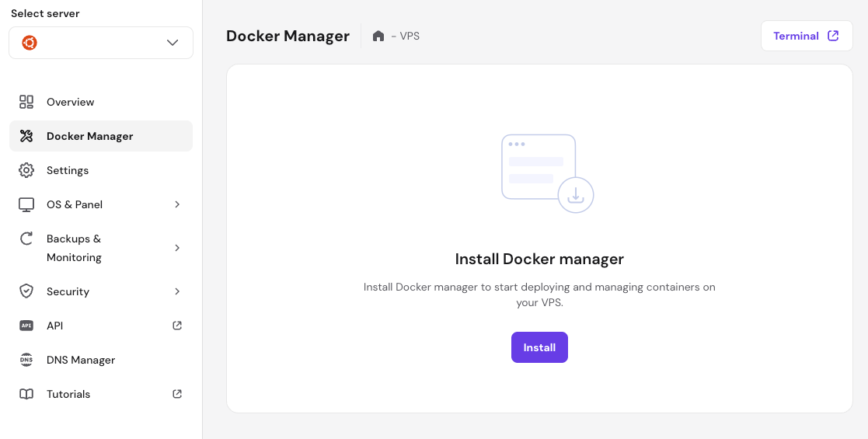Expand the OS & Panel submenu chevron
The width and height of the screenshot is (868, 439).
pyautogui.click(x=177, y=204)
